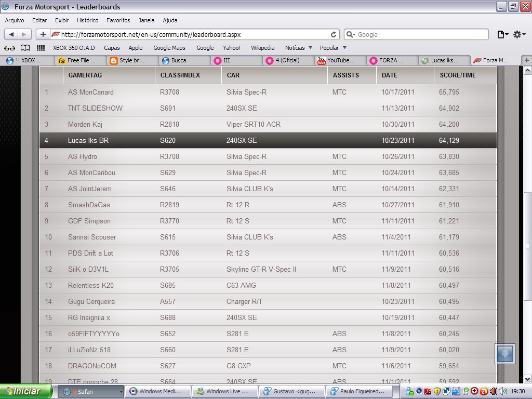
Task: Click the yellow security shield tray icon
Action: click(436, 391)
